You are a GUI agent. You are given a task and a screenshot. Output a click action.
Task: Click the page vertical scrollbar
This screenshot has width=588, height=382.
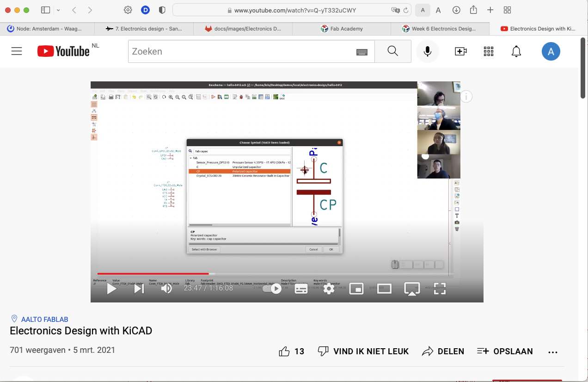[x=583, y=68]
